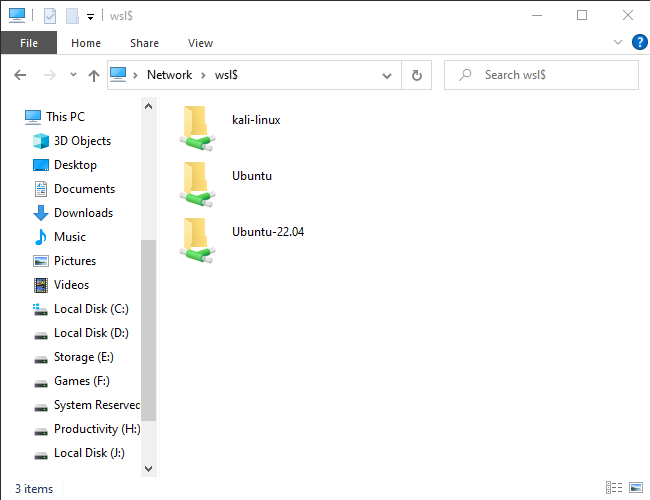The width and height of the screenshot is (650, 500).
Task: Open Storage (E:) drive
Action: point(83,357)
